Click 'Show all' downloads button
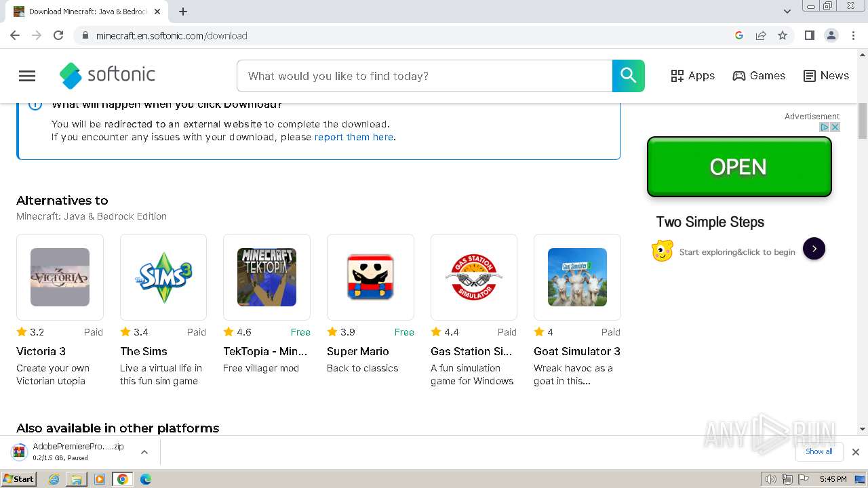This screenshot has width=868, height=488. coord(819,451)
